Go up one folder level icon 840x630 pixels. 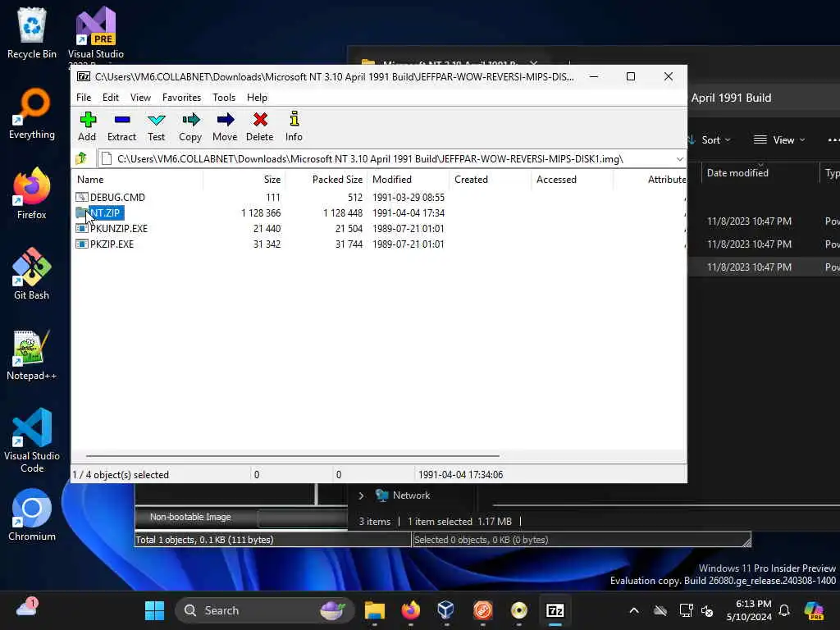(x=81, y=158)
